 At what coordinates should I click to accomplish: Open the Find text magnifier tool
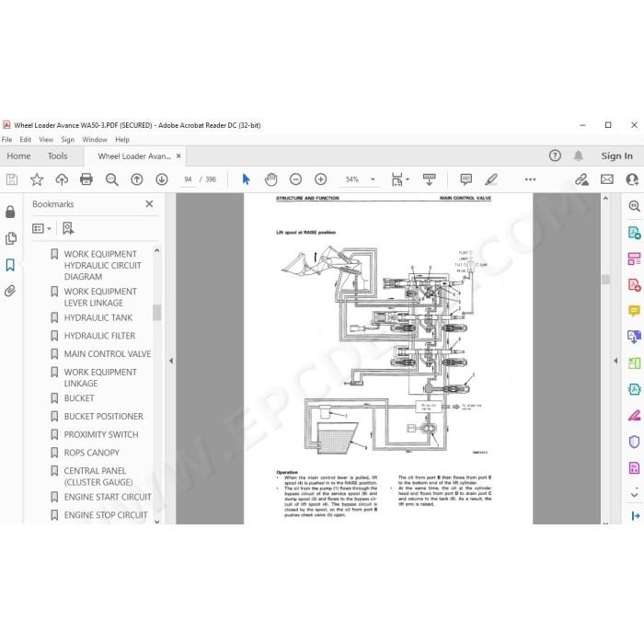(x=111, y=179)
